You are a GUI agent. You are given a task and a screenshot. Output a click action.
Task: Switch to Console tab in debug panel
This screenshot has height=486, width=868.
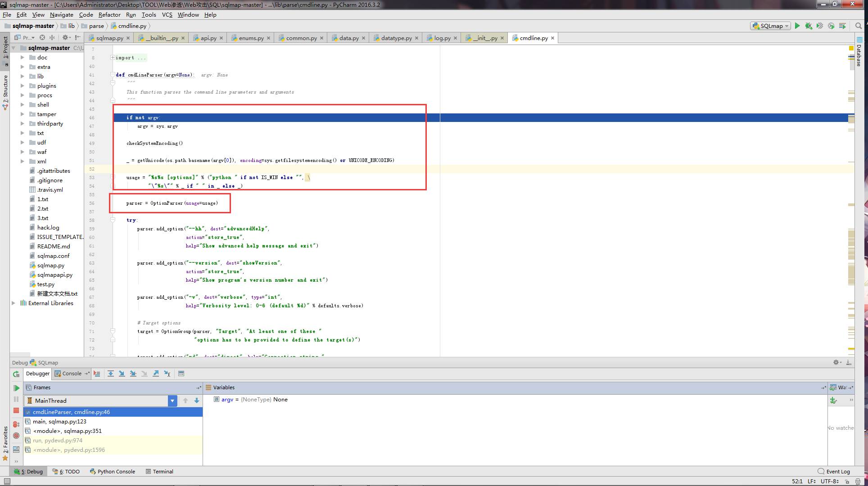(72, 373)
